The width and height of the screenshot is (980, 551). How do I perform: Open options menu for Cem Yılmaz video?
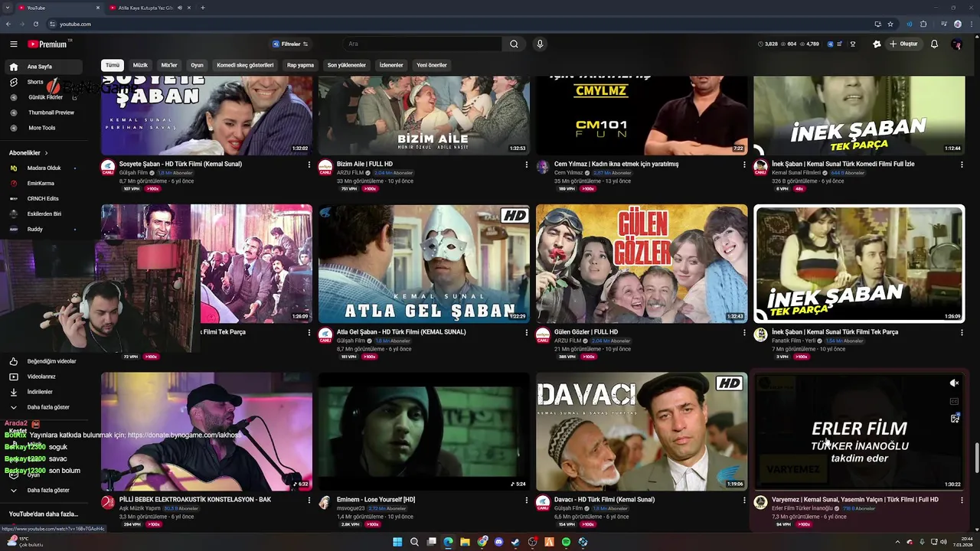pyautogui.click(x=744, y=165)
